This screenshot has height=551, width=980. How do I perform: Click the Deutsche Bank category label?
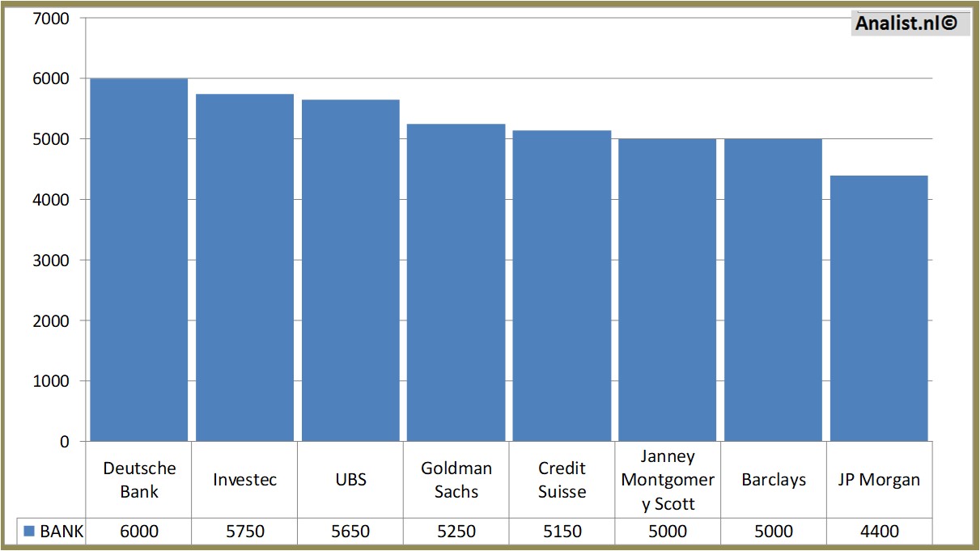(x=139, y=480)
